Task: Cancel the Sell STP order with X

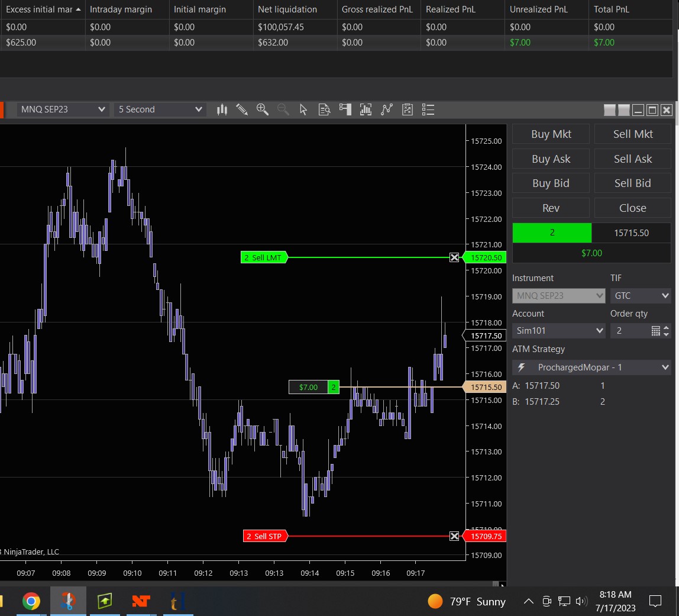Action: tap(454, 536)
